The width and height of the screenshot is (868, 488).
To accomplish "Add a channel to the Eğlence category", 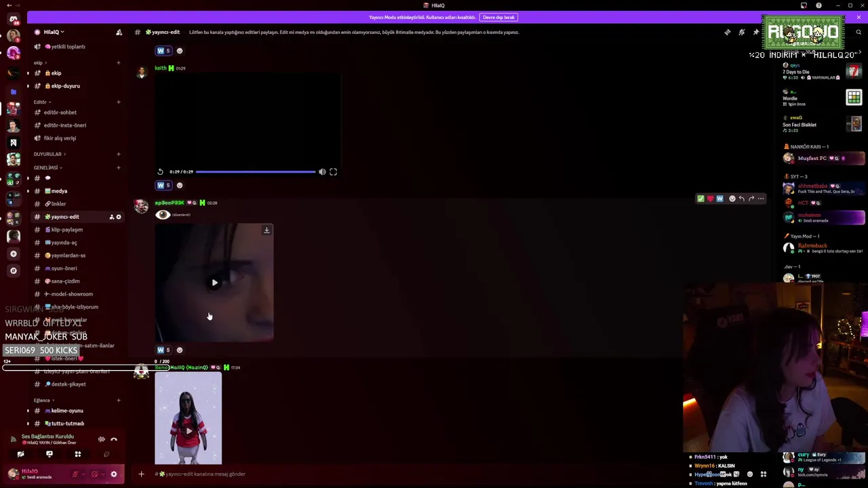I will (118, 400).
